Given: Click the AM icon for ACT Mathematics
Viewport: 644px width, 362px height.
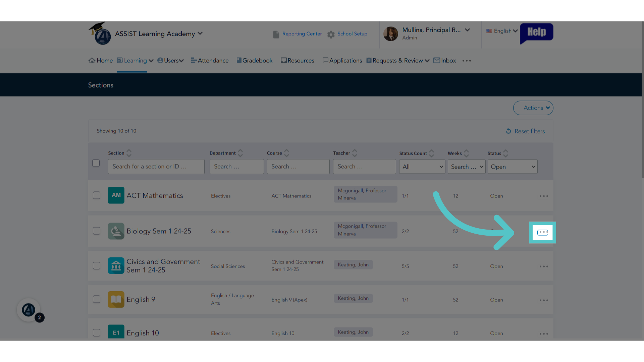Looking at the screenshot, I should 116,195.
